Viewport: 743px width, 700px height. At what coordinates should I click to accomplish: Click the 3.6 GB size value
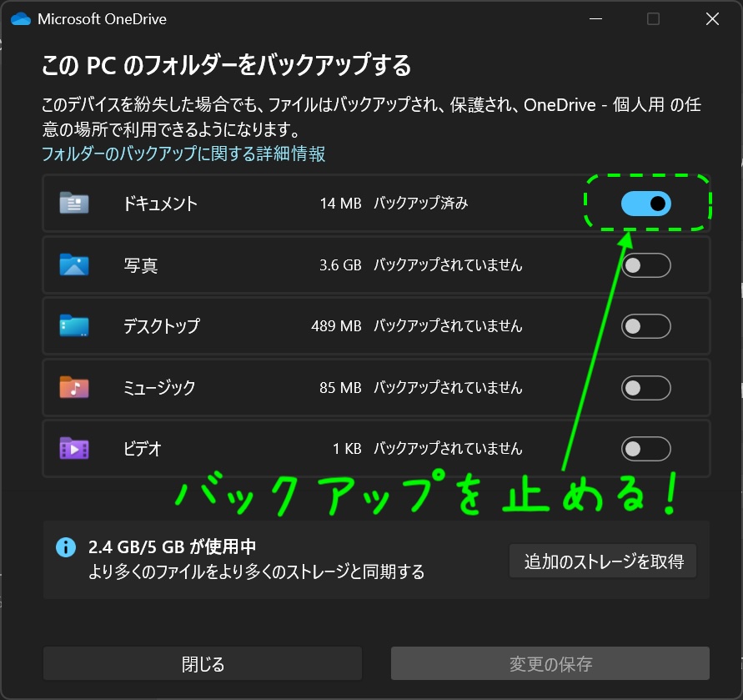click(x=340, y=265)
